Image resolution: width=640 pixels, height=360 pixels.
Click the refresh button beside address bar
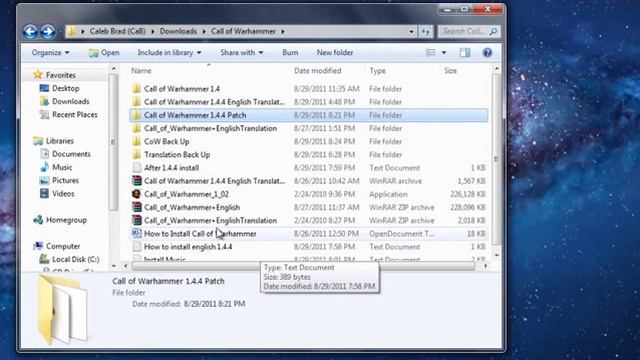[x=426, y=31]
